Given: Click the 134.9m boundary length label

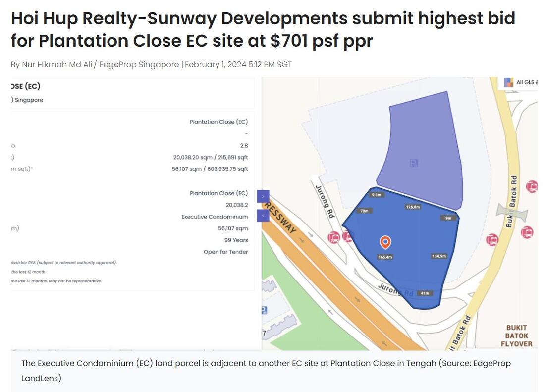Looking at the screenshot, I should 438,256.
